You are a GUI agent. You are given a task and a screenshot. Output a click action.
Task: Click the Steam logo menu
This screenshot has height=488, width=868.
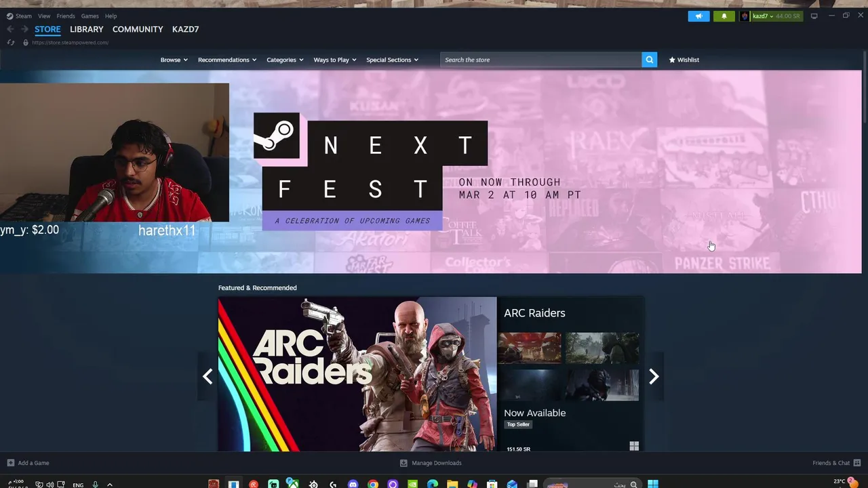click(x=19, y=16)
